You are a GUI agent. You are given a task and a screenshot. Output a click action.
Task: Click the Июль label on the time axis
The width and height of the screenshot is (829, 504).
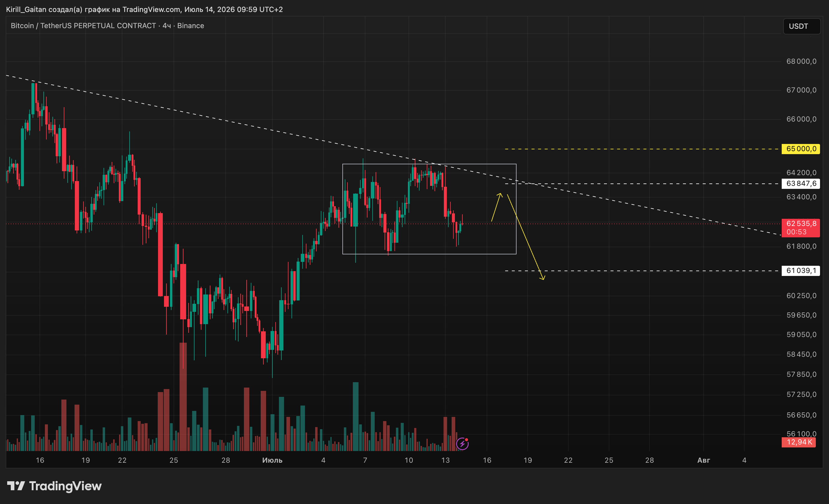(x=272, y=460)
